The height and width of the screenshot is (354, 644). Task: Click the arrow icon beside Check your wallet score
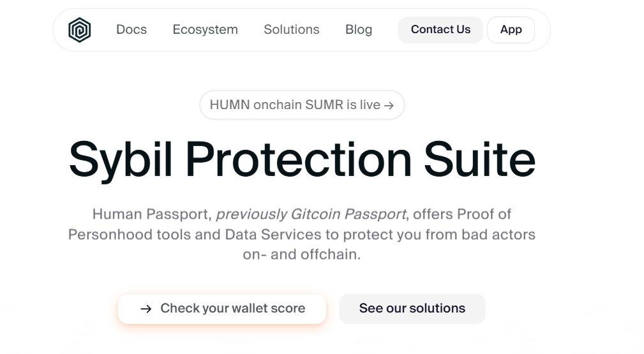[146, 309]
